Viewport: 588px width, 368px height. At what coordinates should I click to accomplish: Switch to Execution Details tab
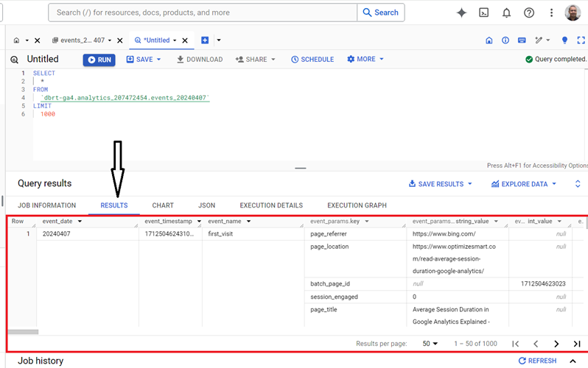click(x=271, y=205)
